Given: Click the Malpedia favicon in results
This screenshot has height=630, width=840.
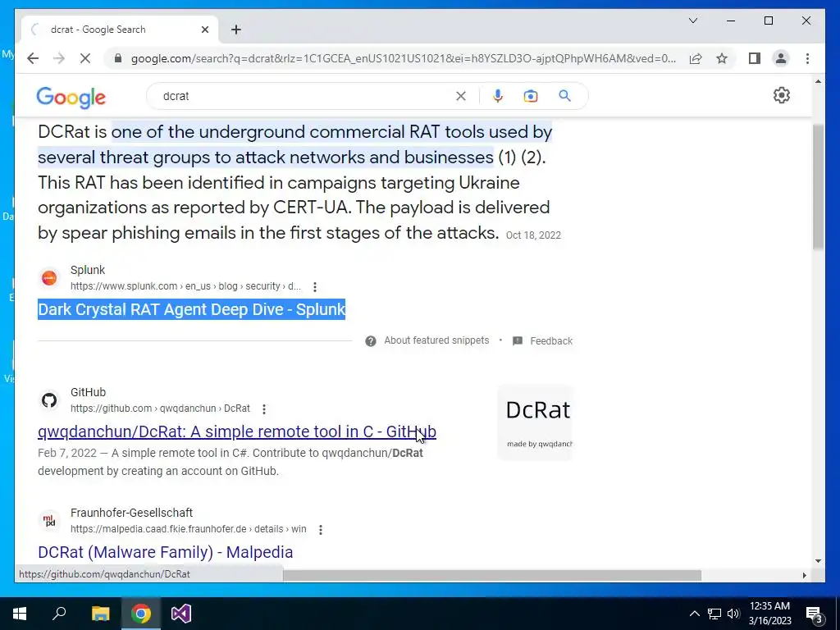Looking at the screenshot, I should point(49,520).
